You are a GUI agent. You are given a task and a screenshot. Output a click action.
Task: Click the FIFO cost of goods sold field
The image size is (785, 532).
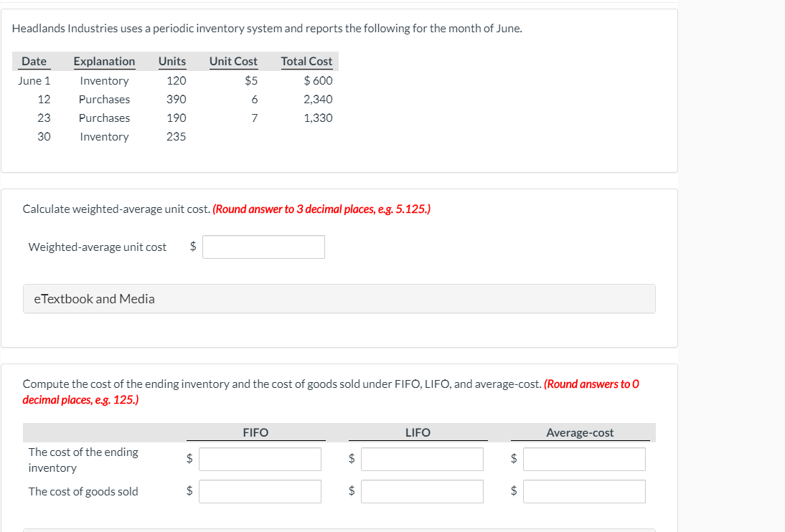click(x=260, y=491)
